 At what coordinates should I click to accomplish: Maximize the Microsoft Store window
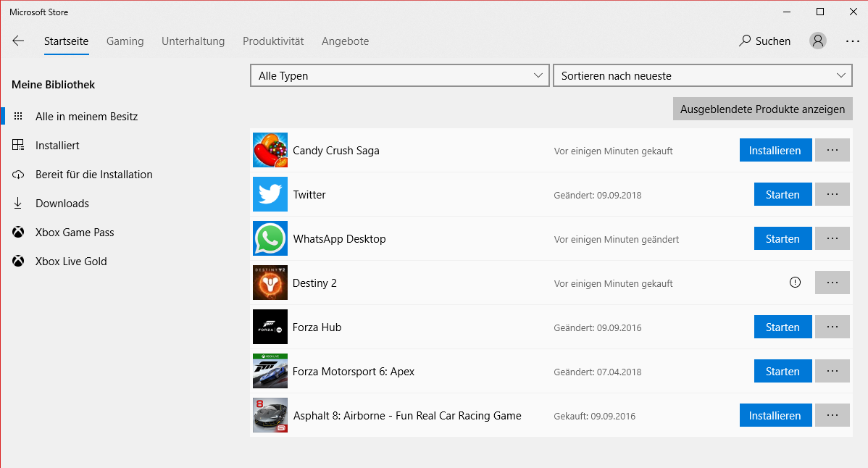pyautogui.click(x=820, y=12)
